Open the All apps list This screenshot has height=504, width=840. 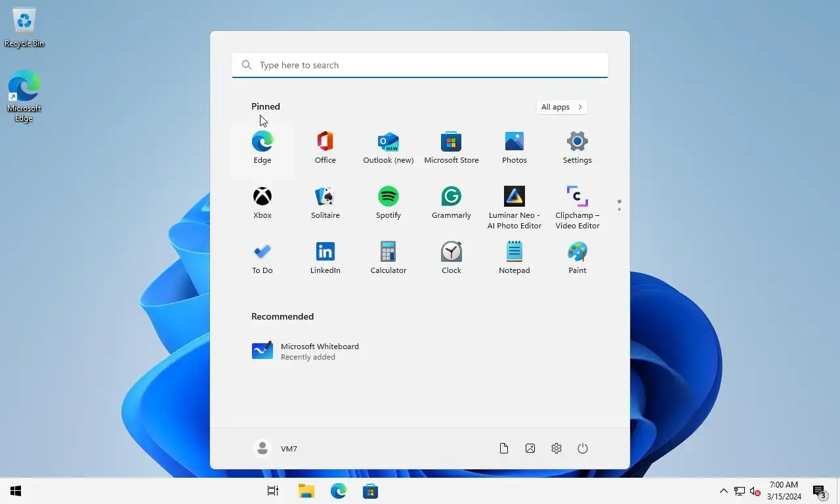(562, 107)
